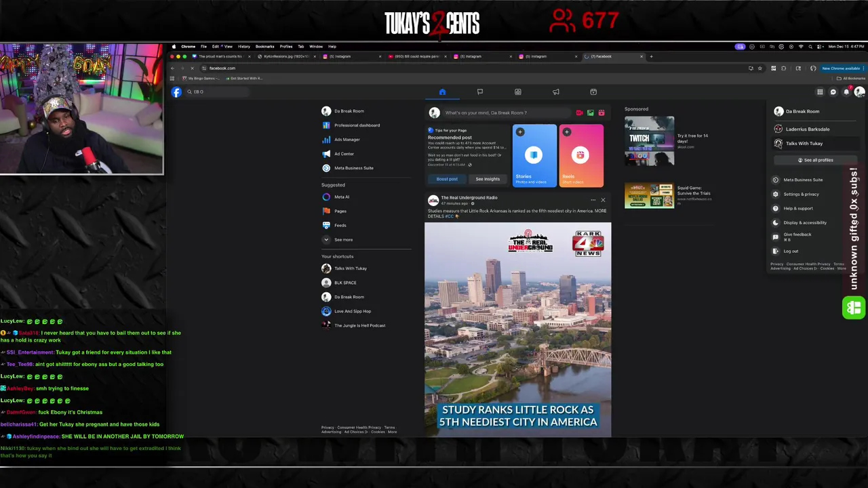Image resolution: width=868 pixels, height=488 pixels.
Task: Open All Bookmarks folder
Action: click(852, 79)
